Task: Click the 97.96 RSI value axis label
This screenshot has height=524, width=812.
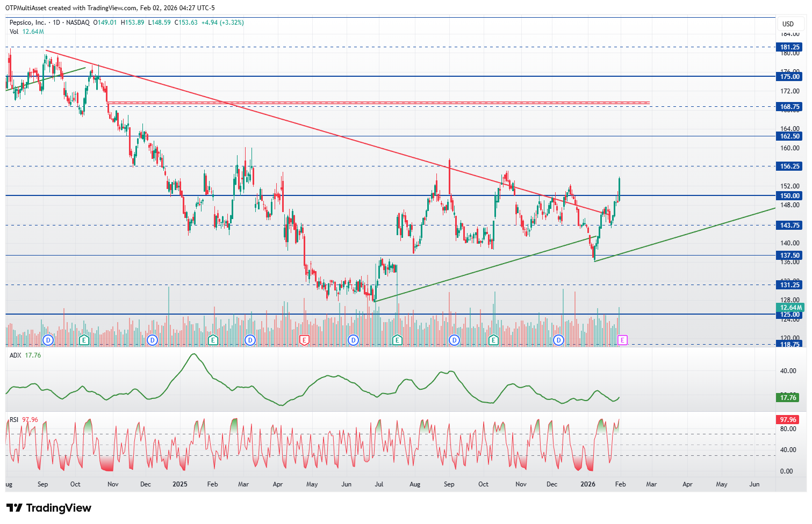Action: pyautogui.click(x=788, y=420)
